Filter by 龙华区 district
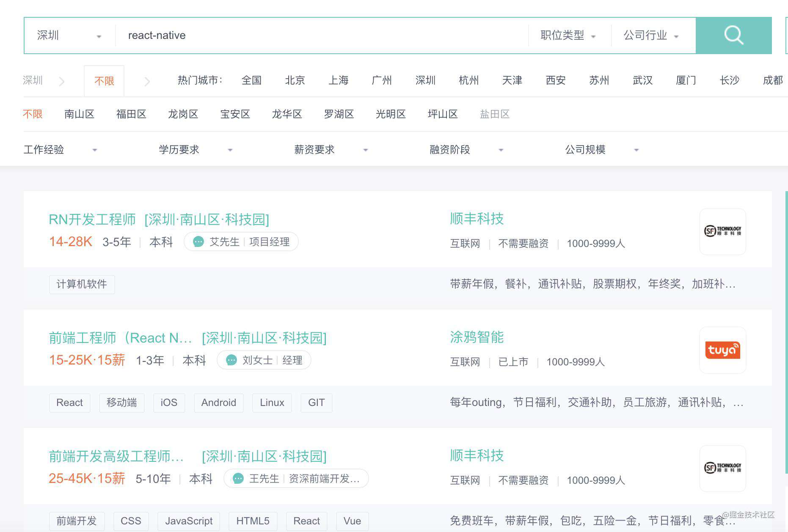Screen dimensions: 788x532 click(287, 114)
